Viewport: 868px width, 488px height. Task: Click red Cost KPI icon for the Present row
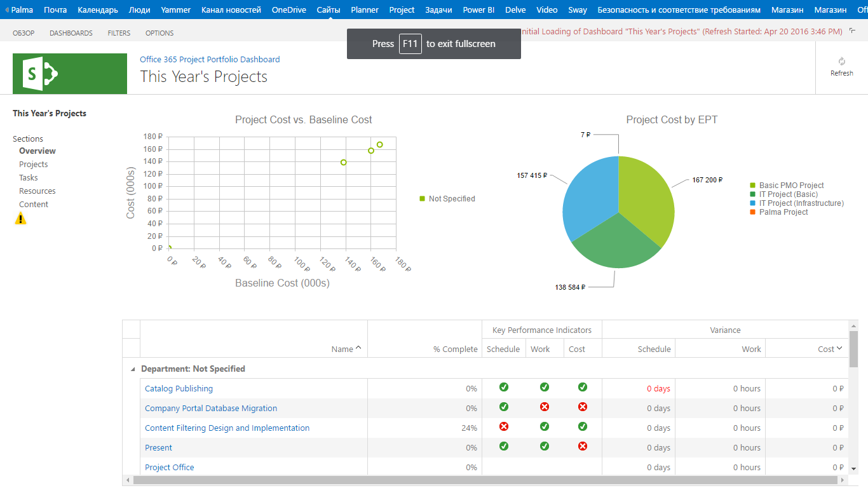583,446
